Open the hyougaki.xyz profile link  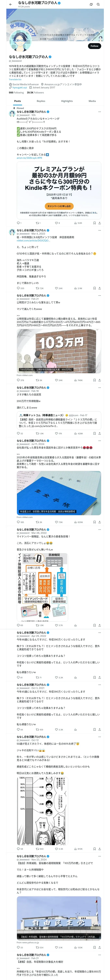(20, 88)
